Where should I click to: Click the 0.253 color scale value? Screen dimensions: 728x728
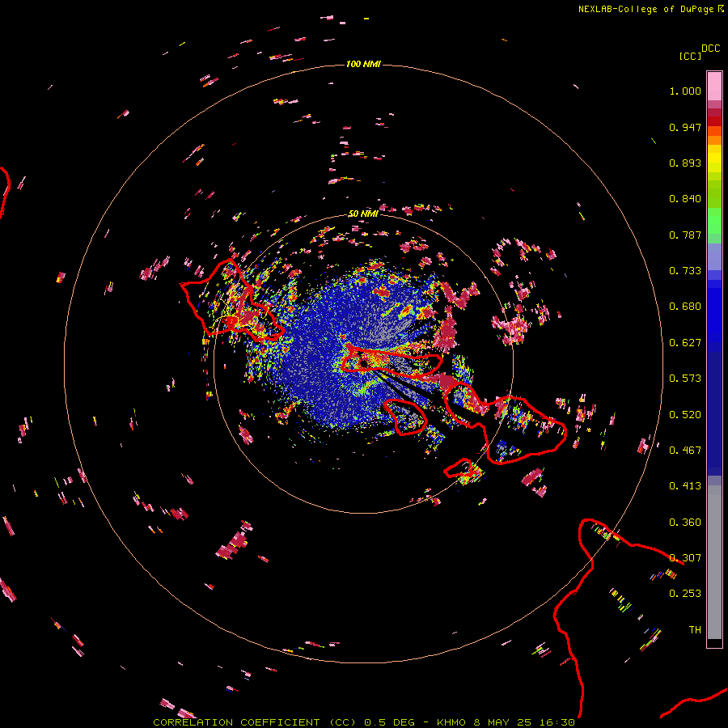(x=685, y=594)
